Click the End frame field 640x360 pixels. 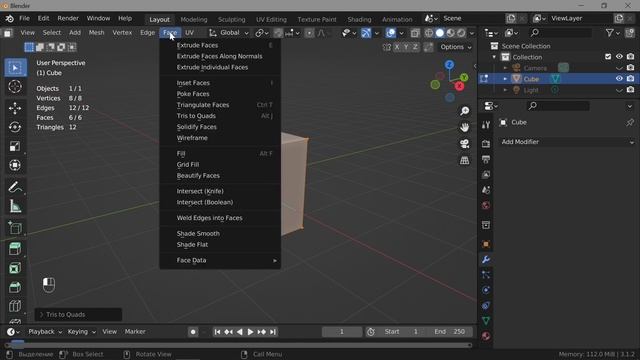pos(449,332)
